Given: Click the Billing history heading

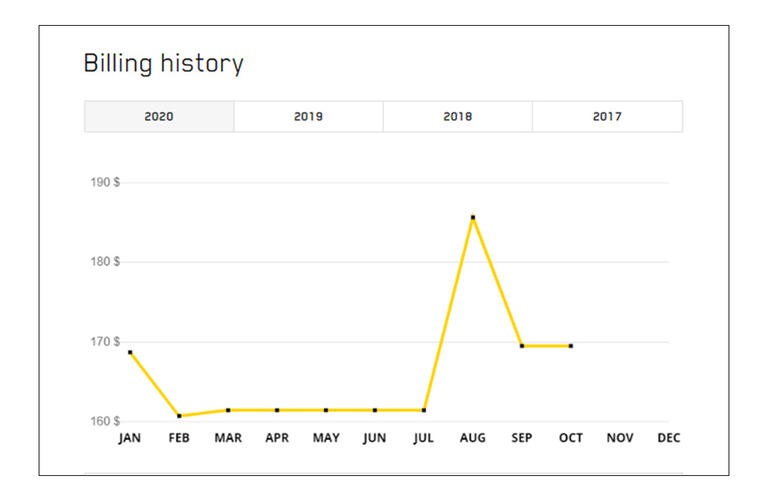Looking at the screenshot, I should click(163, 65).
